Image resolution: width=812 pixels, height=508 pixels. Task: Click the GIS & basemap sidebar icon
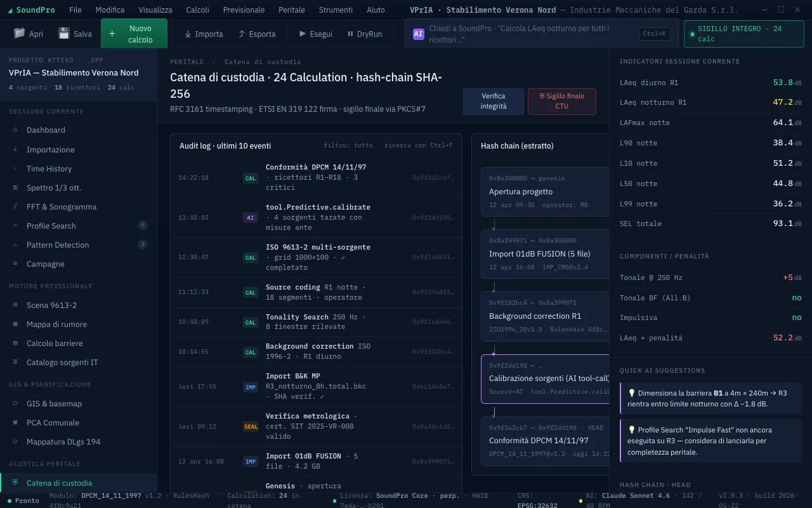[x=15, y=403]
